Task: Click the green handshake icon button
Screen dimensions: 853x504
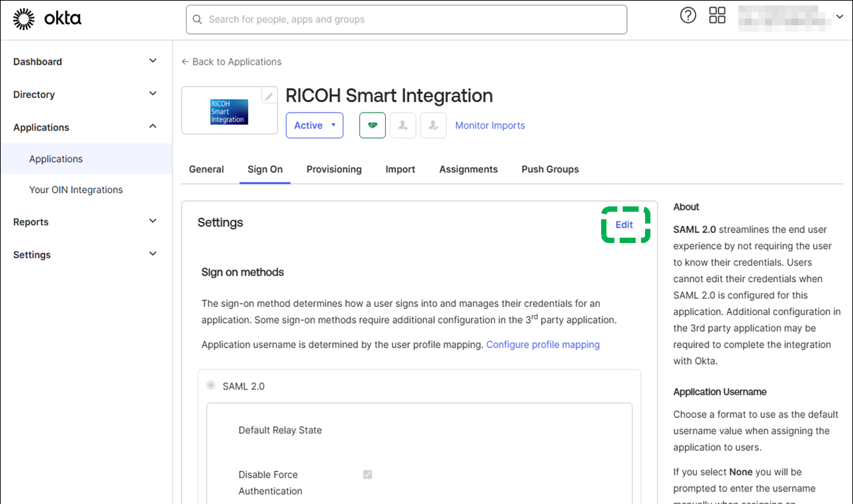Action: click(x=373, y=125)
